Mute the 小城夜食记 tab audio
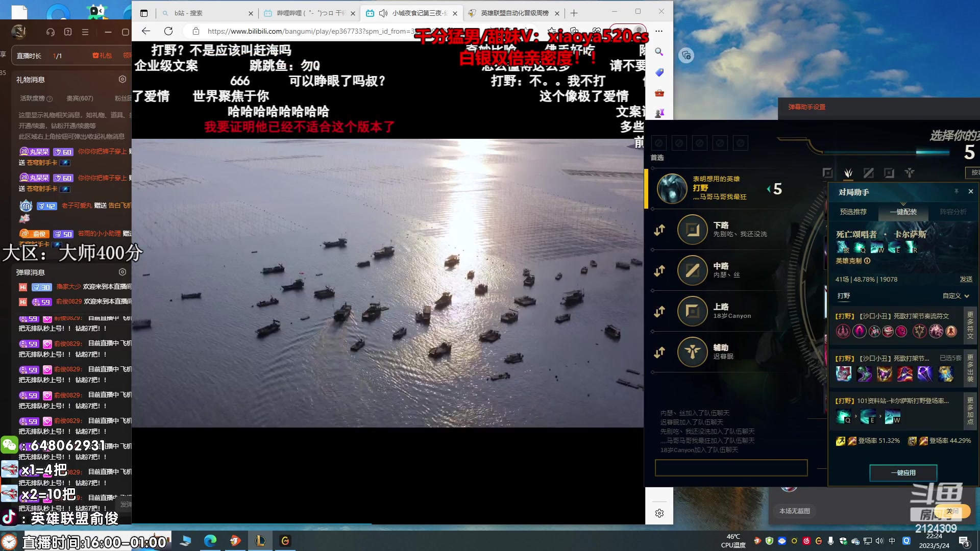This screenshot has width=980, height=551. point(383,13)
